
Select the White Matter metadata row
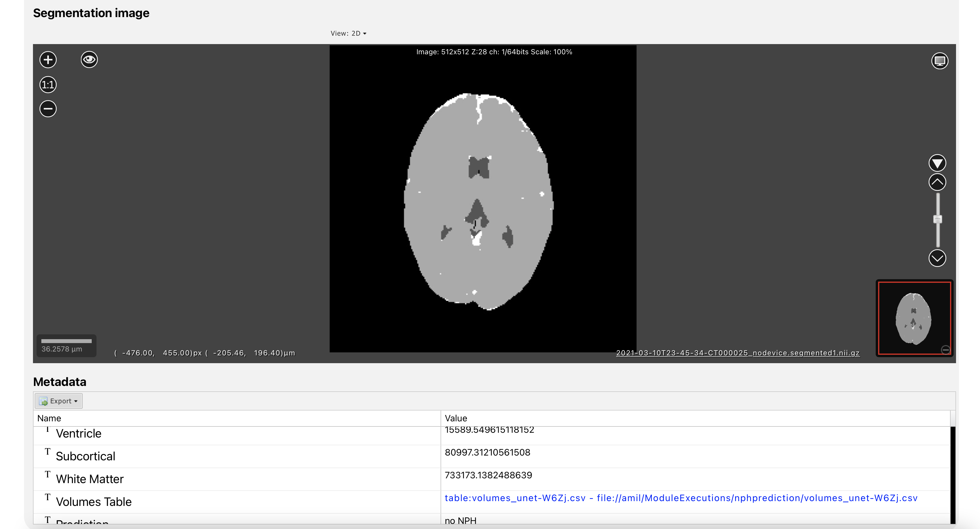(x=90, y=479)
